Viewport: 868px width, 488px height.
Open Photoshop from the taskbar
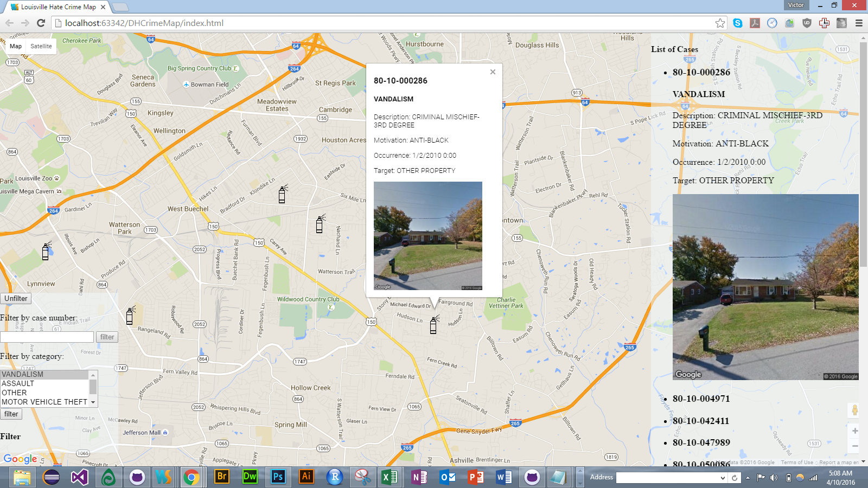[x=278, y=477]
